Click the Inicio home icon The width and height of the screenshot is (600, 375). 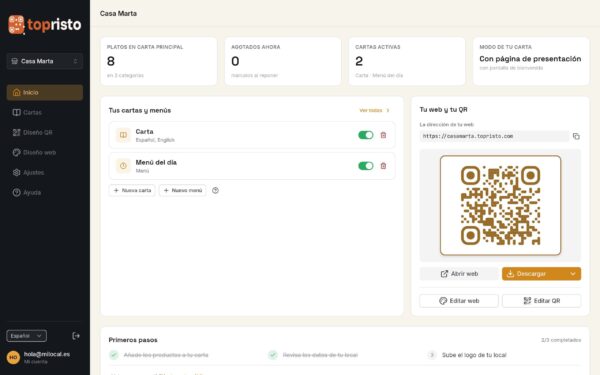pyautogui.click(x=16, y=93)
